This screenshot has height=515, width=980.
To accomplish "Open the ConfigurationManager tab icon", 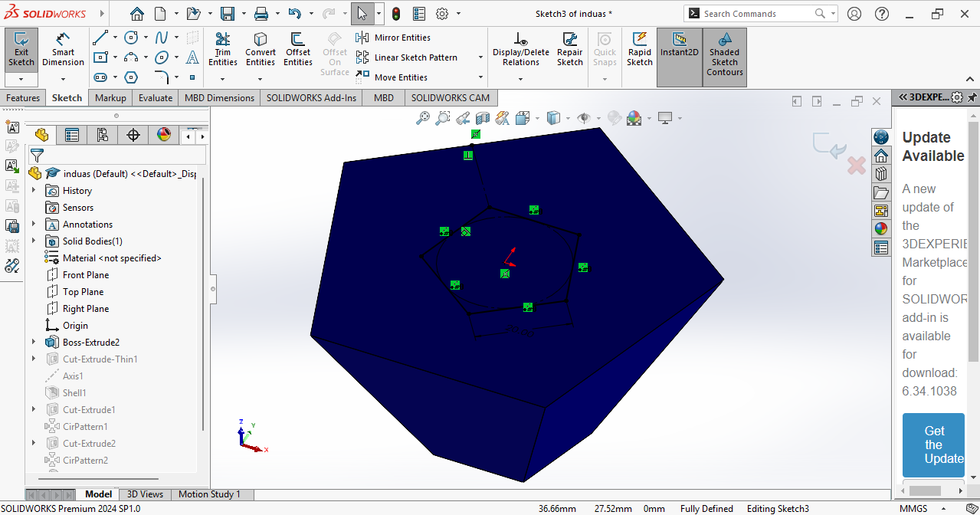I will click(103, 135).
